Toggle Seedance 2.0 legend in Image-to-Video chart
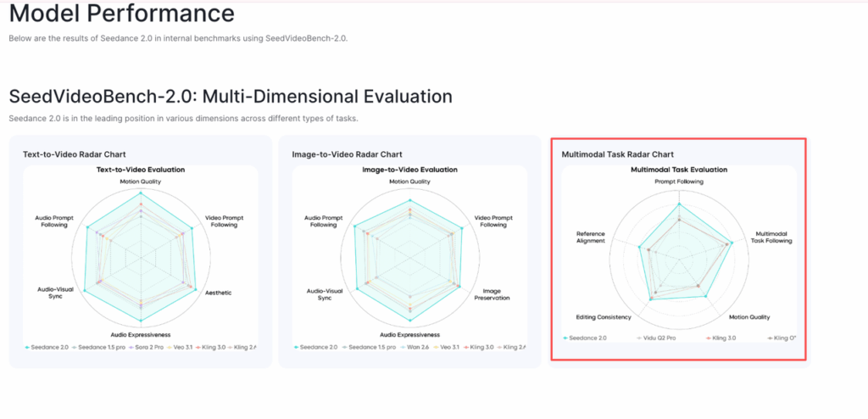This screenshot has width=868, height=419. pyautogui.click(x=317, y=348)
